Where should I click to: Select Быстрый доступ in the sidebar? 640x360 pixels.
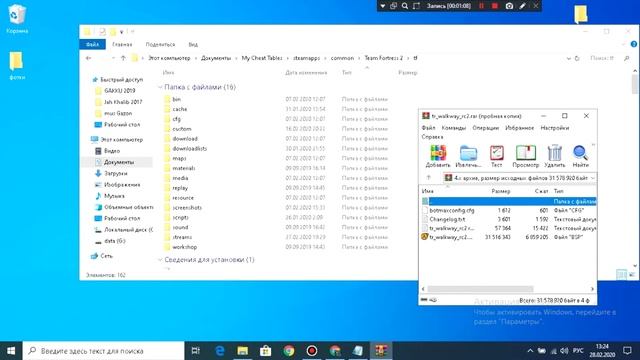pos(121,80)
